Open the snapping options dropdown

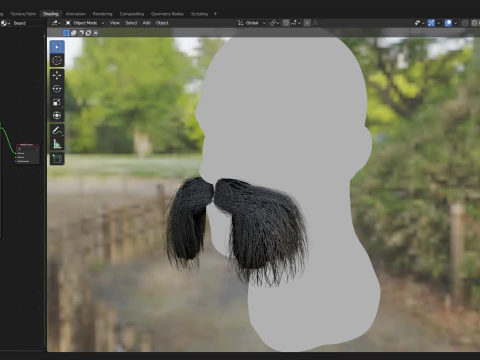tap(296, 23)
